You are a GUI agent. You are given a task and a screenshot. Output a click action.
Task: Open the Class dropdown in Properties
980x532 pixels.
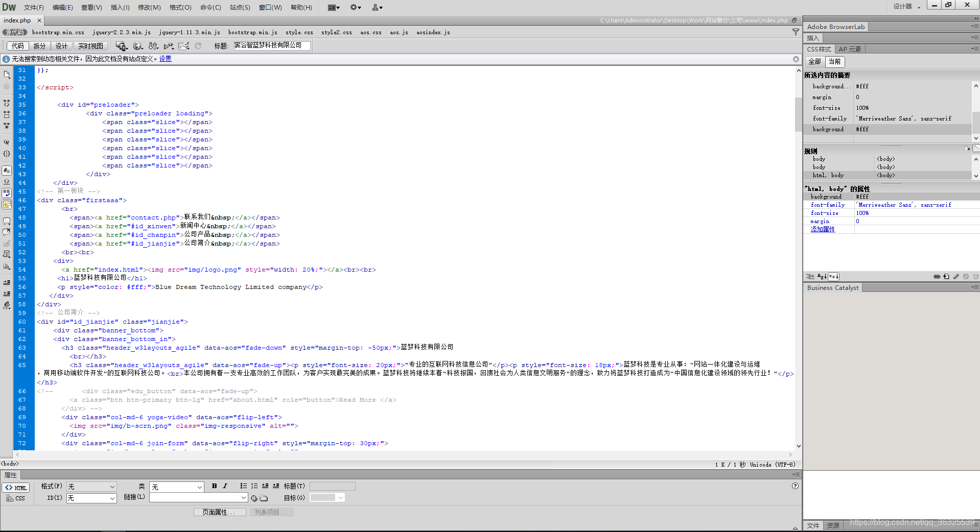click(x=177, y=487)
